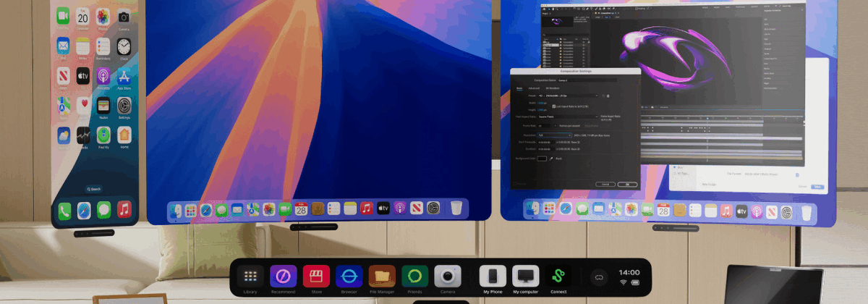Click the blue Save button in the rear dialog
Image resolution: width=868 pixels, height=304 pixels.
coord(817,187)
